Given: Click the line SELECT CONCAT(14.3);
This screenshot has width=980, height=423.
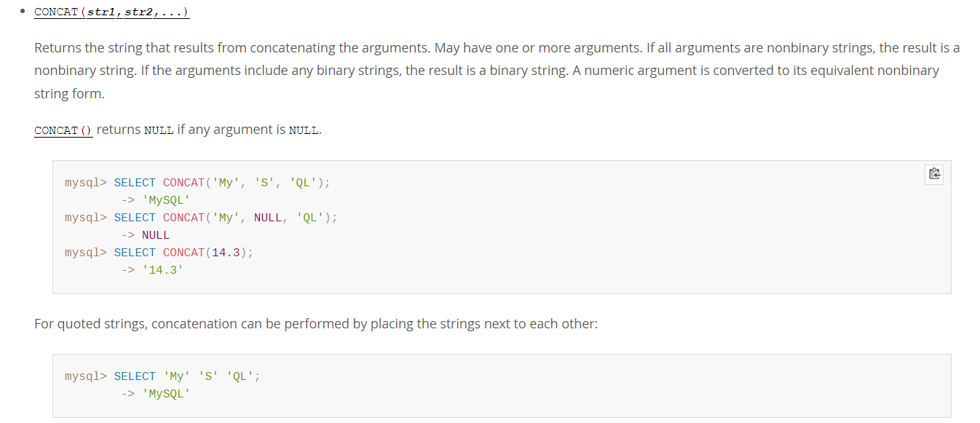Looking at the screenshot, I should click(183, 253).
